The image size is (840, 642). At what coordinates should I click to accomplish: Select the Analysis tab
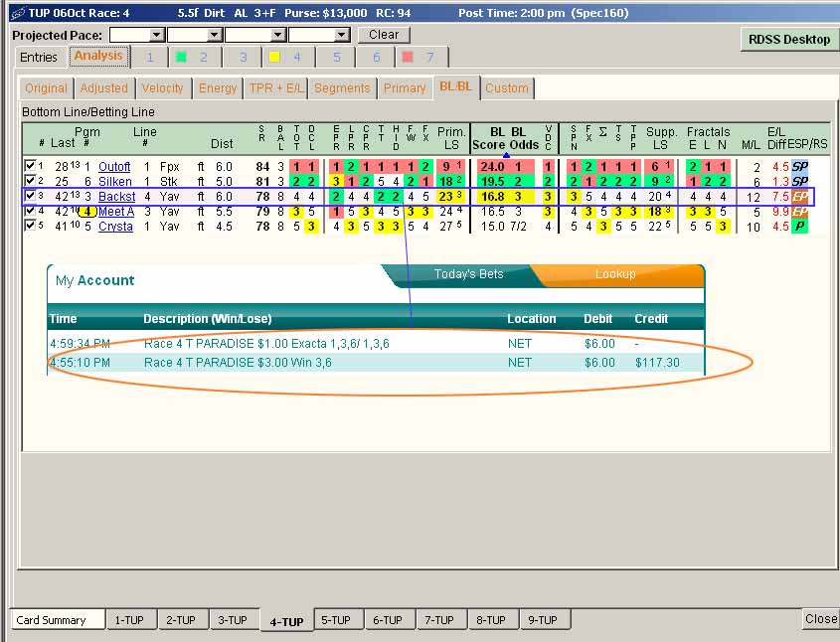point(98,57)
